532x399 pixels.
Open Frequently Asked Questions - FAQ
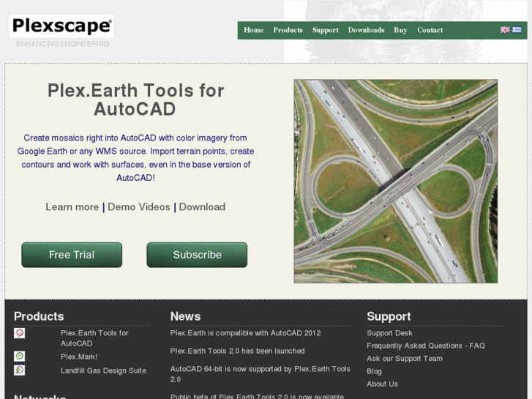425,346
